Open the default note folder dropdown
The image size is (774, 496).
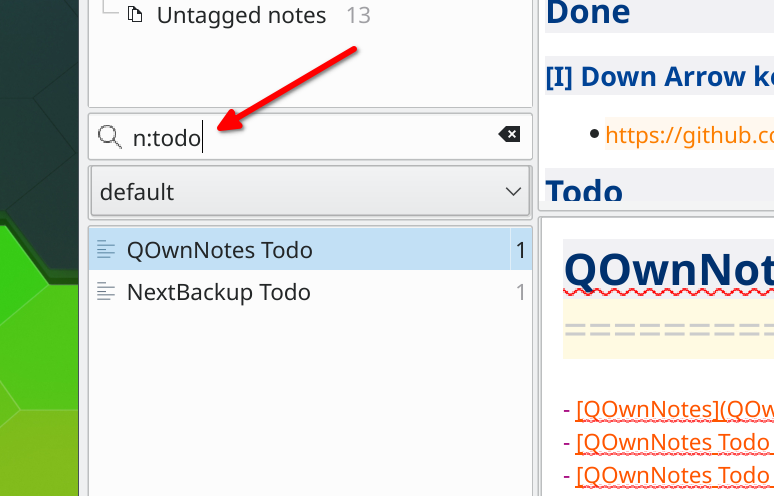[300, 191]
